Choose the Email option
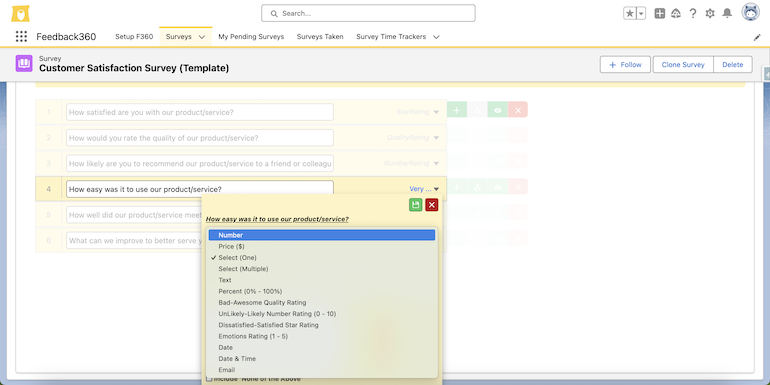770x385 pixels. (x=322, y=370)
